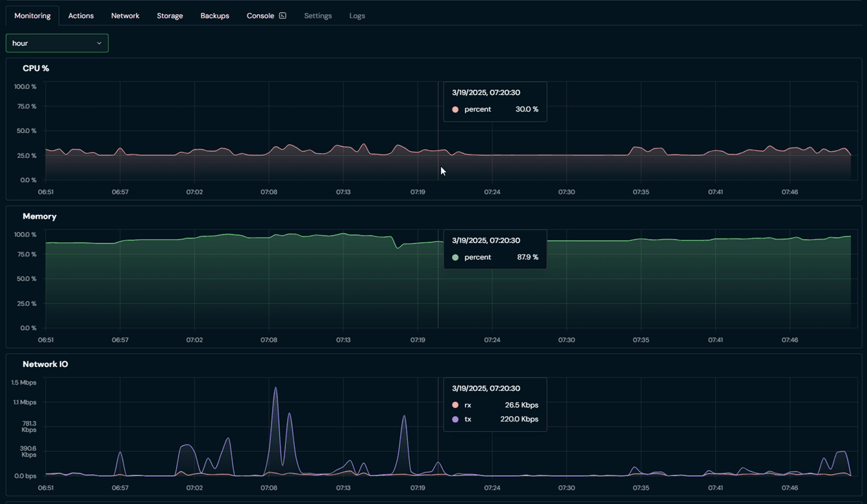Click the 1.5 Mbps y-axis label
This screenshot has height=504, width=867.
click(24, 383)
